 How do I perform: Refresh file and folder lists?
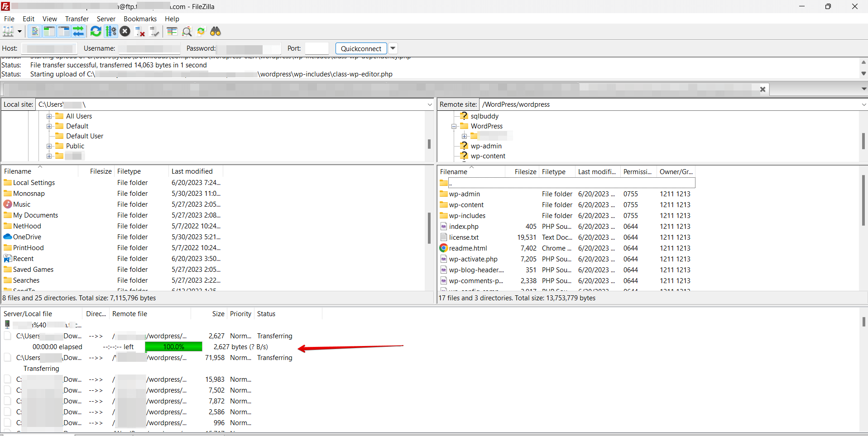click(x=96, y=32)
